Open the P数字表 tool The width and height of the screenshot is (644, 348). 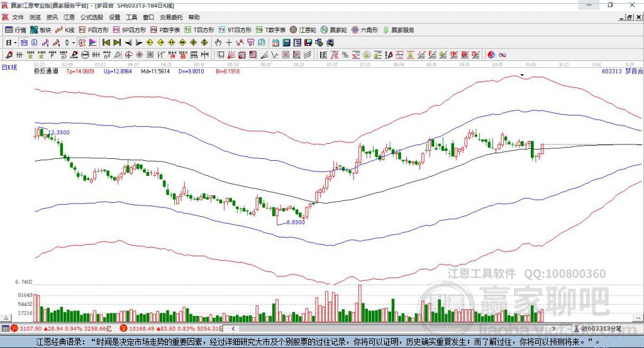click(x=165, y=30)
